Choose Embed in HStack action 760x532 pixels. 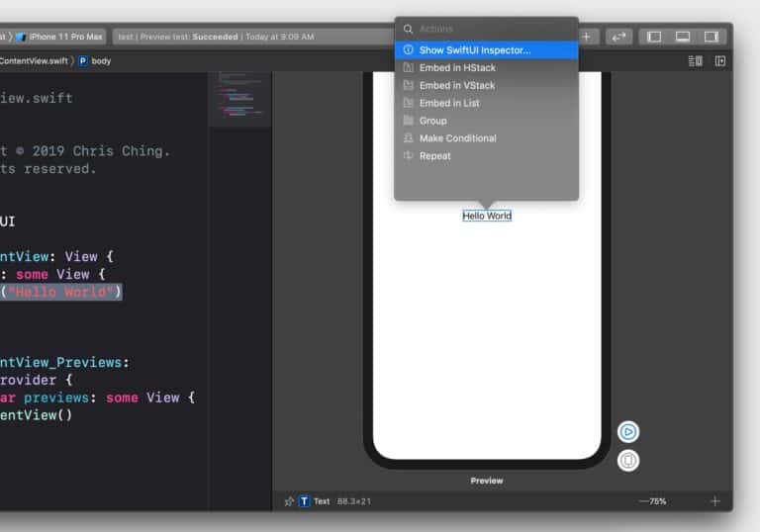[x=486, y=68]
